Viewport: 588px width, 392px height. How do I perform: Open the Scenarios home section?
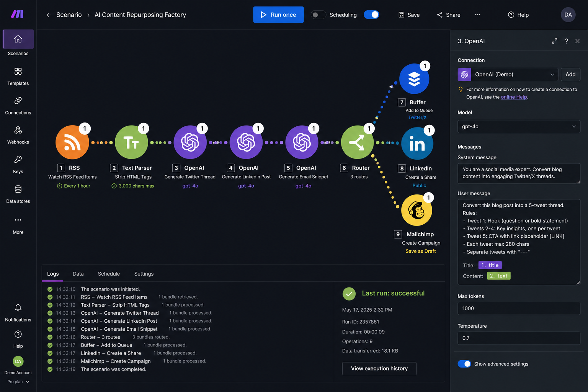18,43
